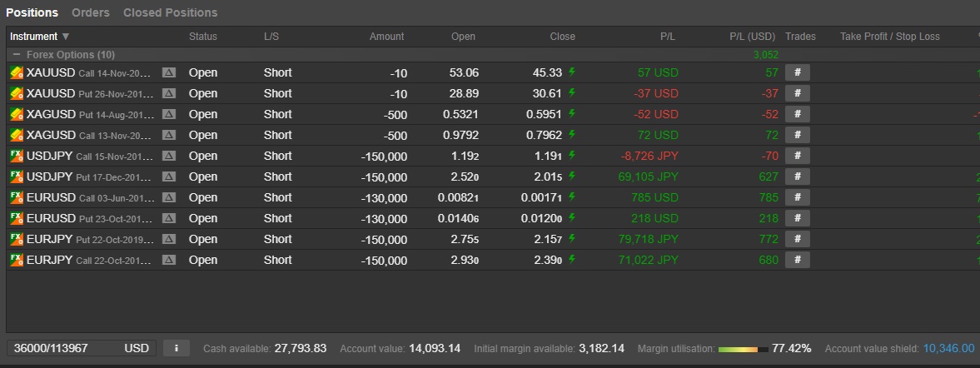Show trades for USDJPY Put 17-Dec row
This screenshot has width=980, height=368.
click(x=798, y=177)
